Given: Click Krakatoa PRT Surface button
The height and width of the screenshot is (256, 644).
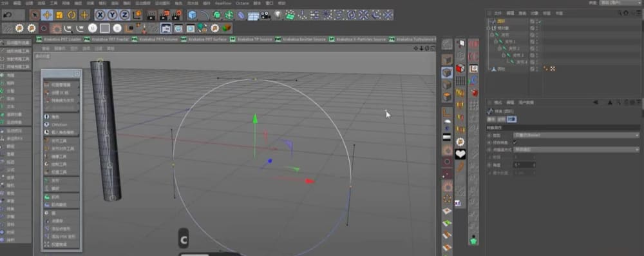Looking at the screenshot, I should tap(204, 39).
